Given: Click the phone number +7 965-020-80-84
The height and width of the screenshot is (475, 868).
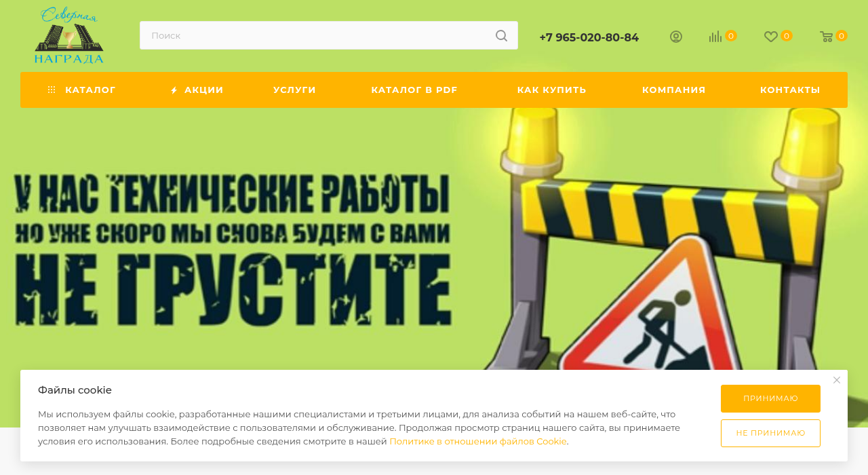Looking at the screenshot, I should point(589,37).
